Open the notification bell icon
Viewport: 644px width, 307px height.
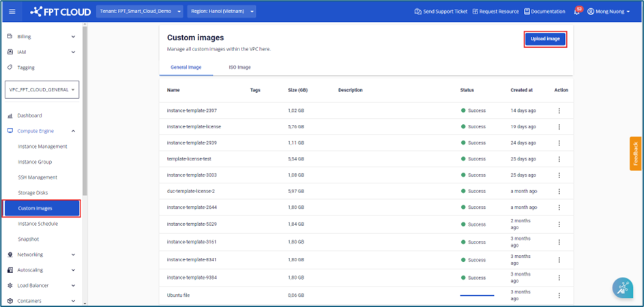point(577,12)
